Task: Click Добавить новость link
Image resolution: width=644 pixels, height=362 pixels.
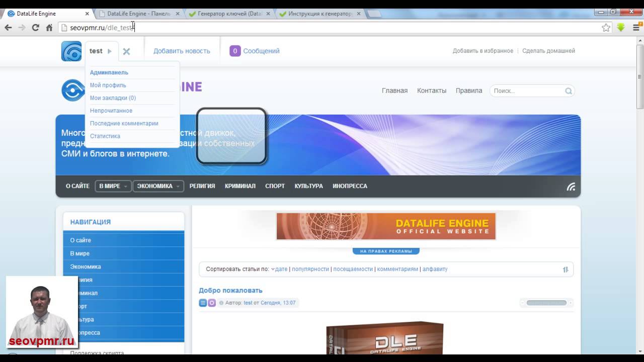Action: (x=182, y=51)
